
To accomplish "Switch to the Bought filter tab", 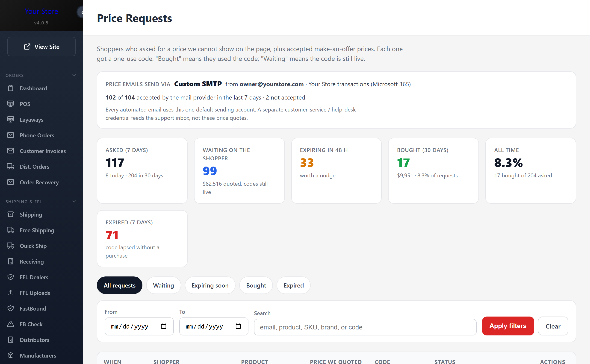I will (256, 285).
